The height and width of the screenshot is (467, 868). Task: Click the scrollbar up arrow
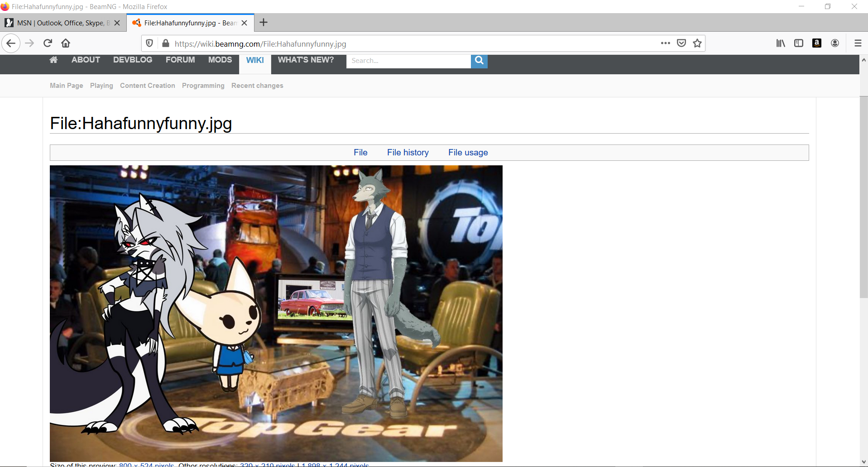863,60
